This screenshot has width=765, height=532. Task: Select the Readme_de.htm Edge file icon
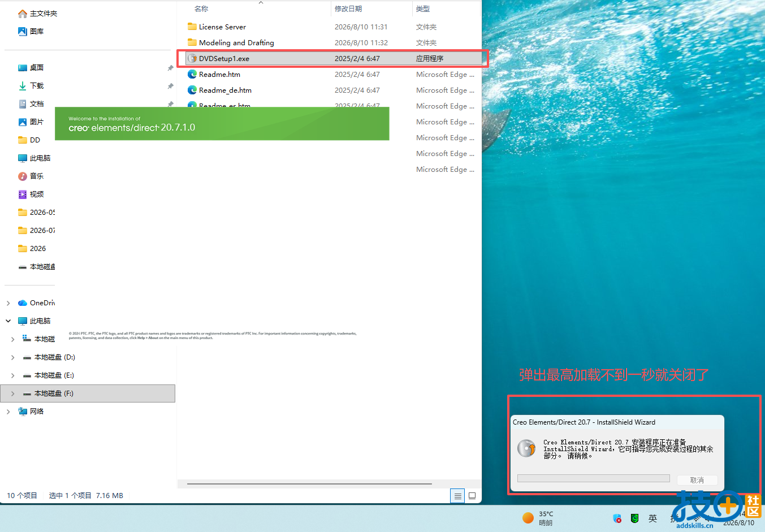point(192,90)
